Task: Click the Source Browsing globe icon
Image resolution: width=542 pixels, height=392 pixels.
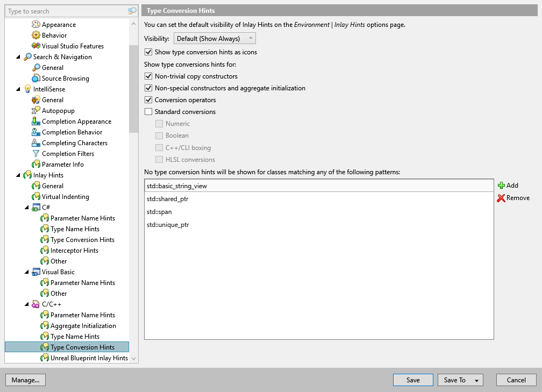Action: pyautogui.click(x=35, y=79)
